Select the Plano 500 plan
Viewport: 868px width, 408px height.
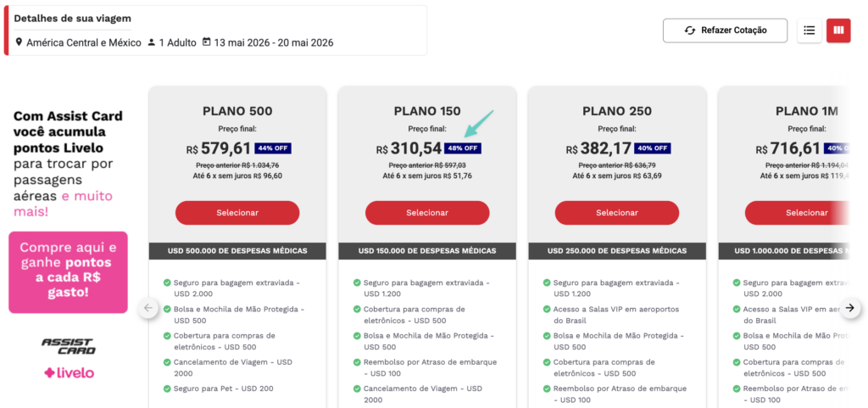tap(237, 212)
